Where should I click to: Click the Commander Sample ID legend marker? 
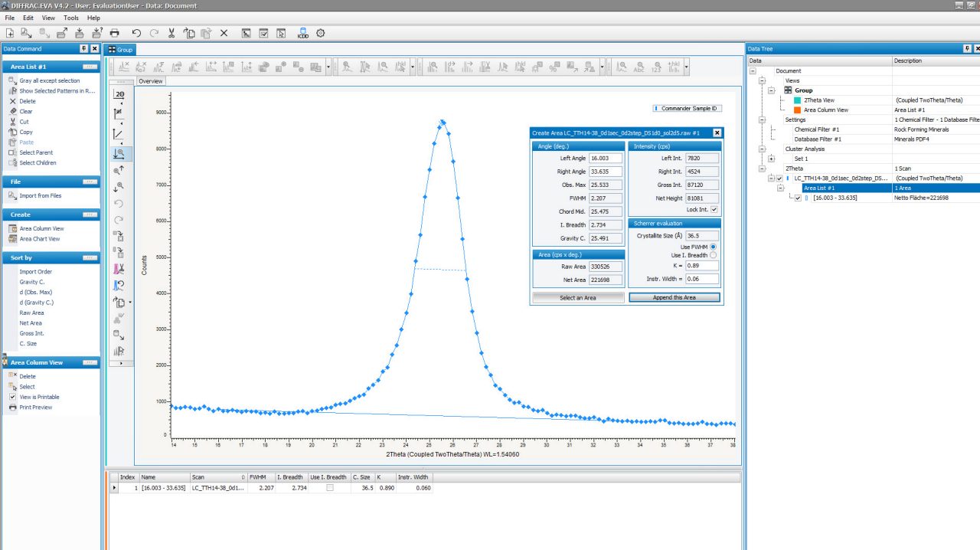coord(657,109)
